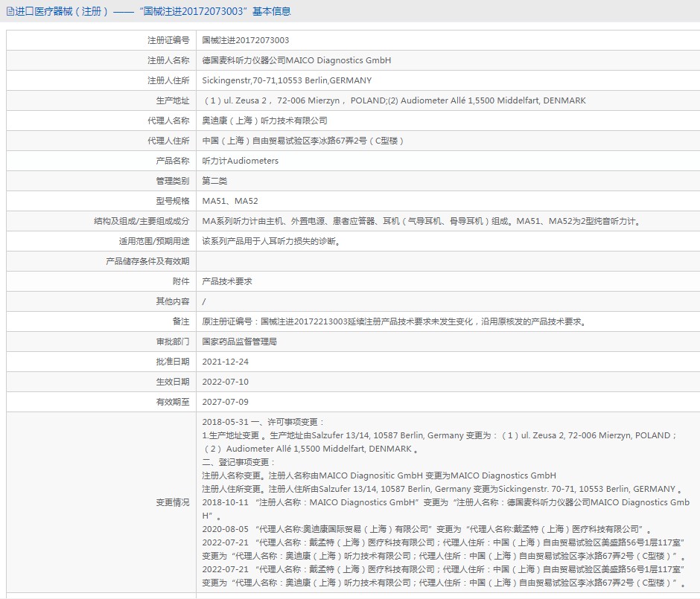Click the change entry dated "2020-08-05"
The image size is (700, 599).
pyautogui.click(x=427, y=529)
